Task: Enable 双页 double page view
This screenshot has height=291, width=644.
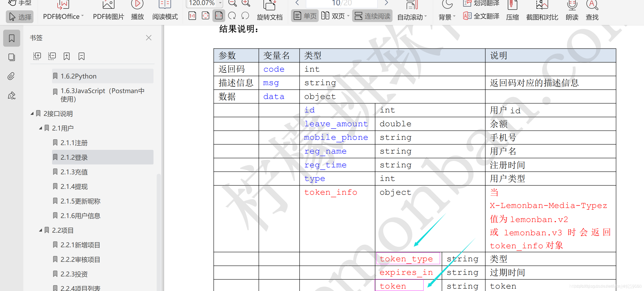Action: 333,16
